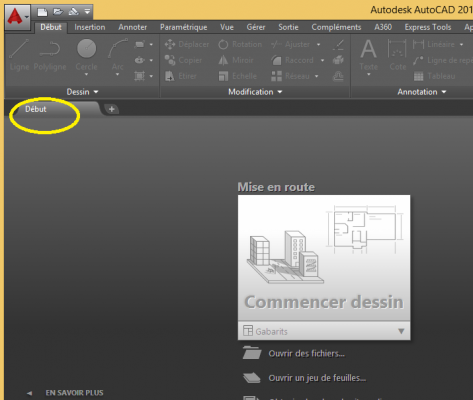
Task: Click the Effacer erase icon in Modification panel
Action: point(338,44)
